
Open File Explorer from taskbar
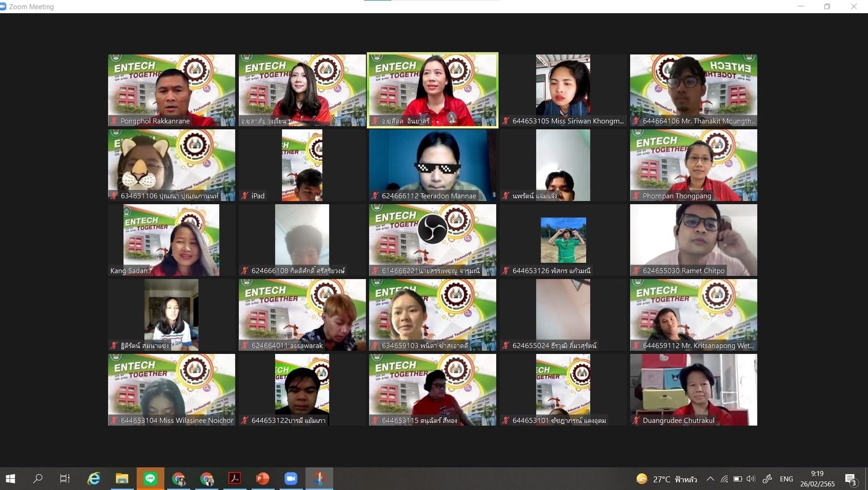(x=122, y=478)
